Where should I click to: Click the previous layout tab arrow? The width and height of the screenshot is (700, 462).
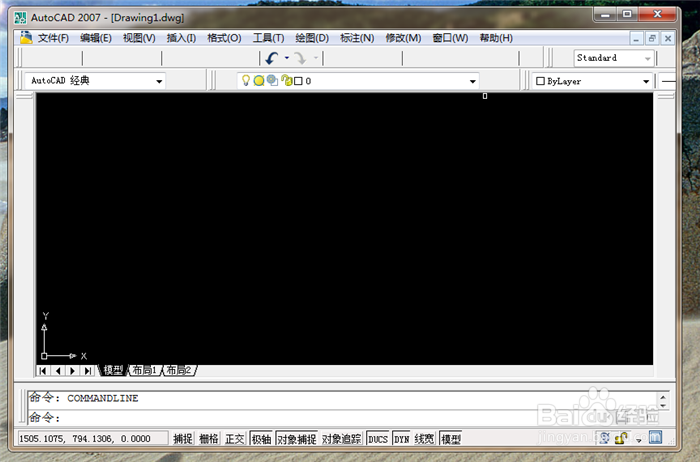(x=58, y=370)
